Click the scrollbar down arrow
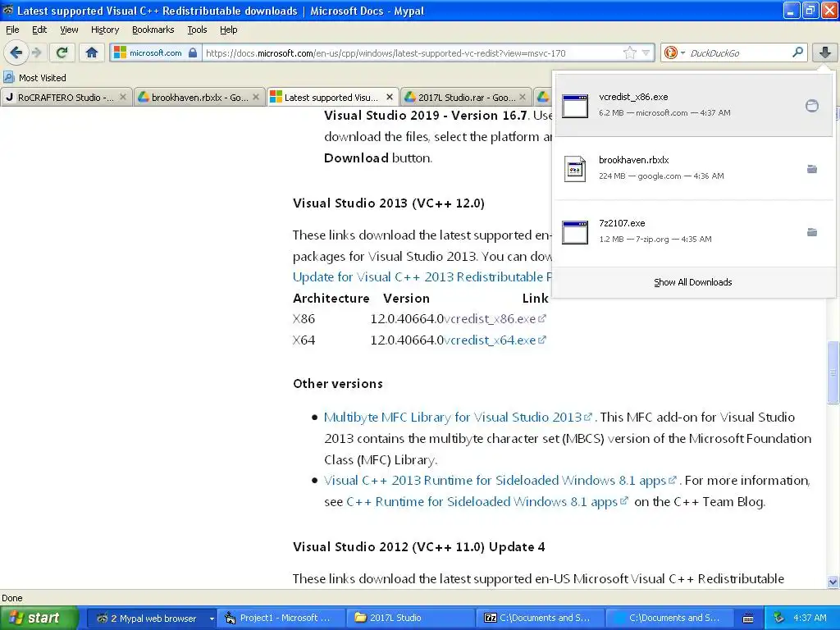 pos(833,582)
